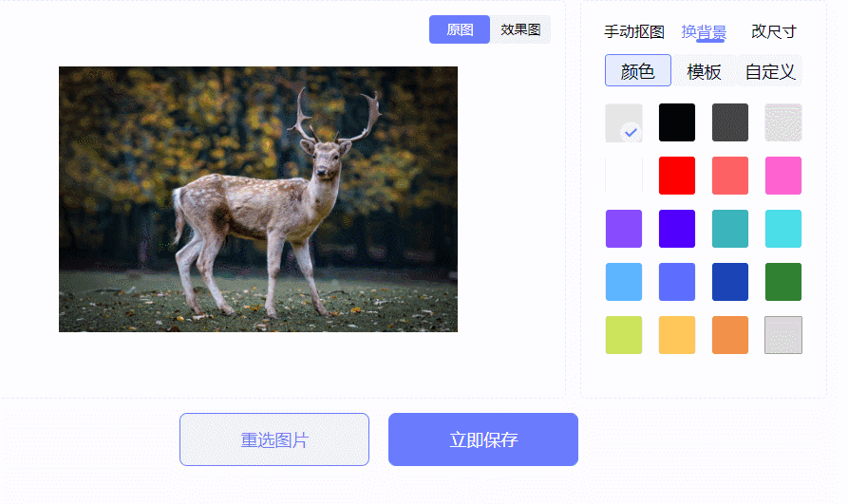Select the cyan color swatch
Screen dimensions: 848x504
coord(783,229)
